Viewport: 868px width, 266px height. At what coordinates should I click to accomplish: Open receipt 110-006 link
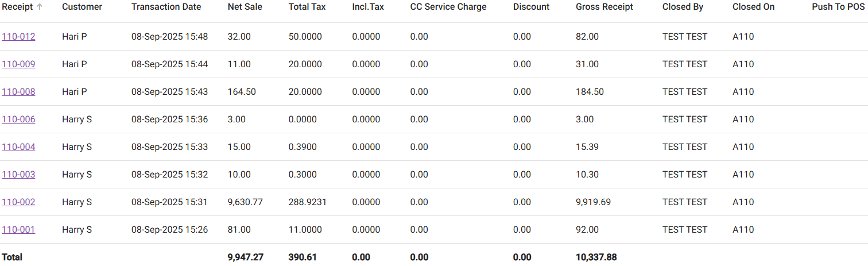coord(18,119)
